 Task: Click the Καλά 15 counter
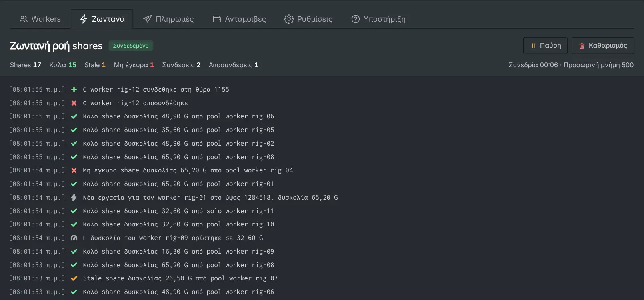[x=63, y=65]
